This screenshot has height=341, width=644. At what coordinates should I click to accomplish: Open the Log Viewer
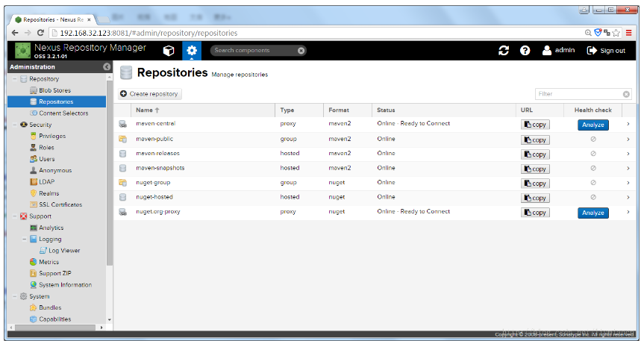pos(64,251)
